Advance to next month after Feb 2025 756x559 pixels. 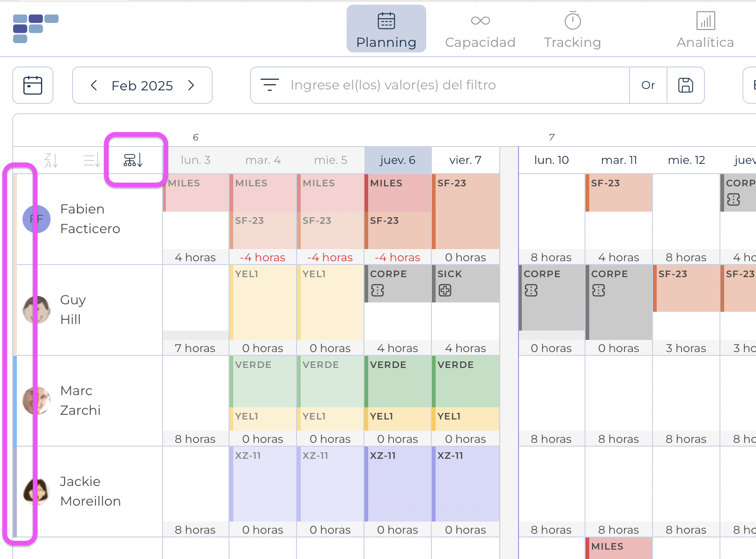pyautogui.click(x=191, y=85)
